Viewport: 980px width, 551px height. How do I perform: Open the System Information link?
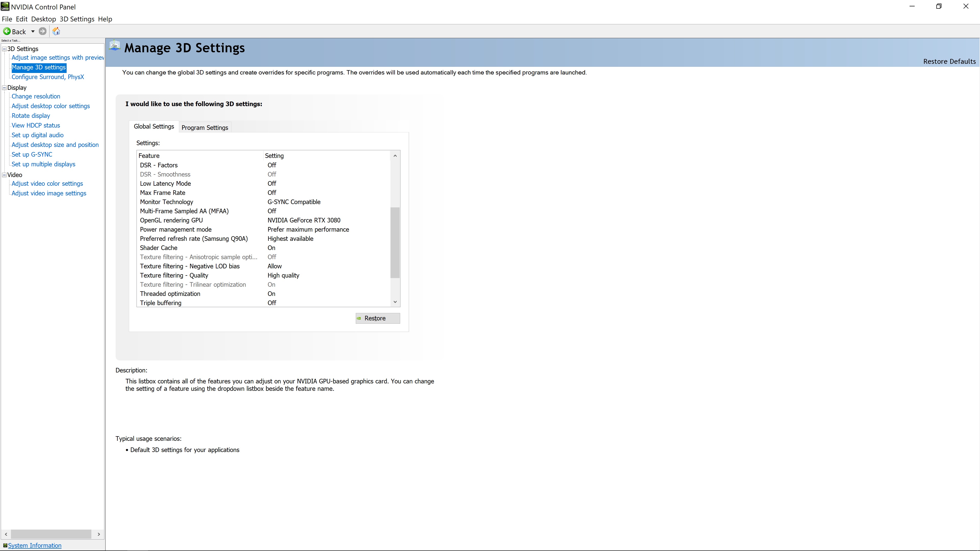click(35, 545)
